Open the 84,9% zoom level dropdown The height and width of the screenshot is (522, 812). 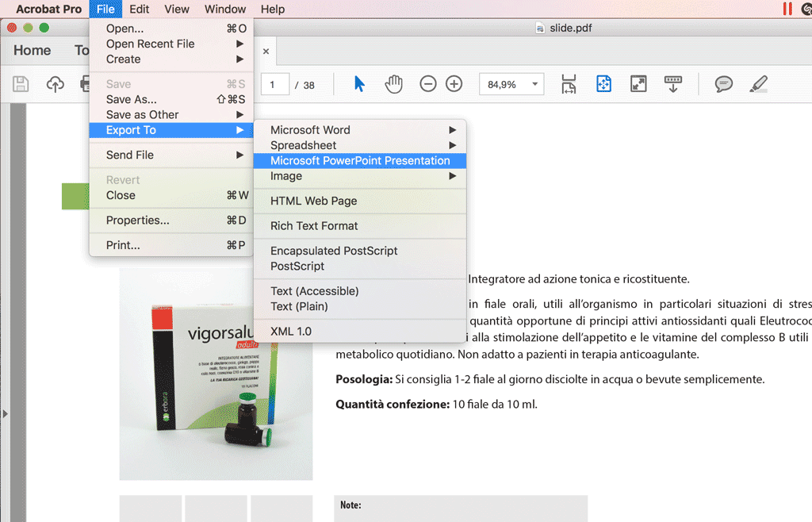click(535, 84)
